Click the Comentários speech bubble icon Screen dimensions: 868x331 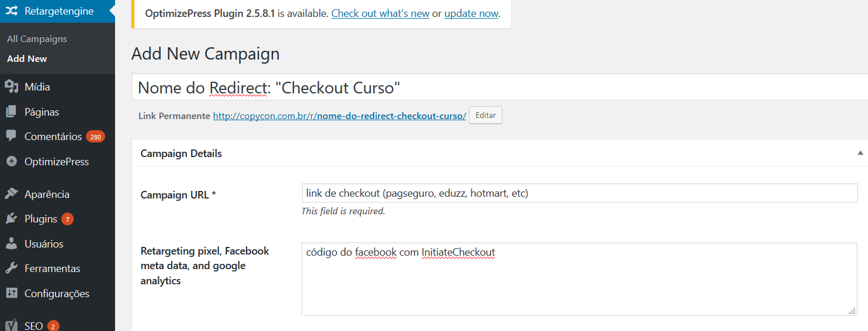(12, 136)
